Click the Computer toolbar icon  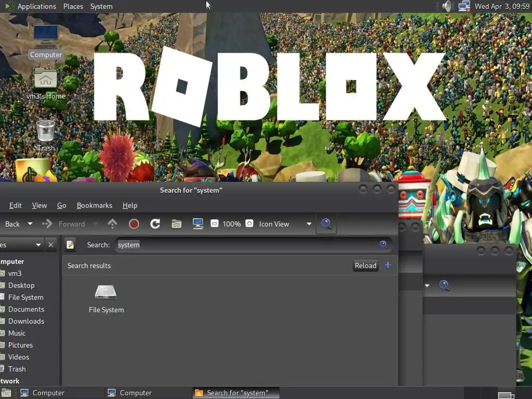point(198,224)
